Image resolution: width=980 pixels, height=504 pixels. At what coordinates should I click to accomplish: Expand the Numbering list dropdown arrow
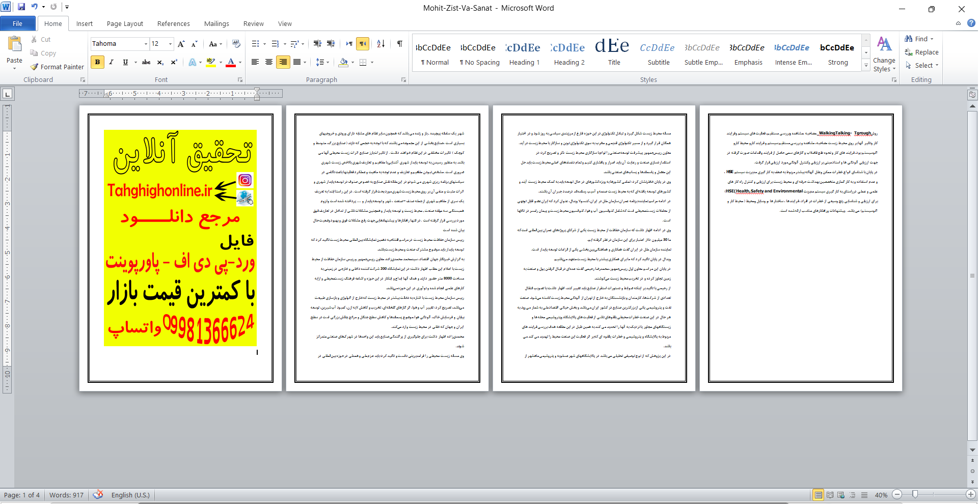284,44
